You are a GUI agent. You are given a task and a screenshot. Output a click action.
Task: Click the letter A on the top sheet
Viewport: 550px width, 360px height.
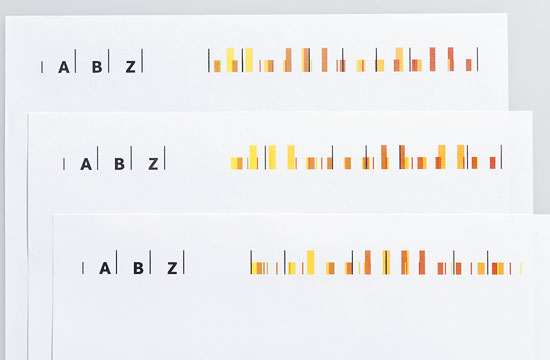[x=63, y=67]
